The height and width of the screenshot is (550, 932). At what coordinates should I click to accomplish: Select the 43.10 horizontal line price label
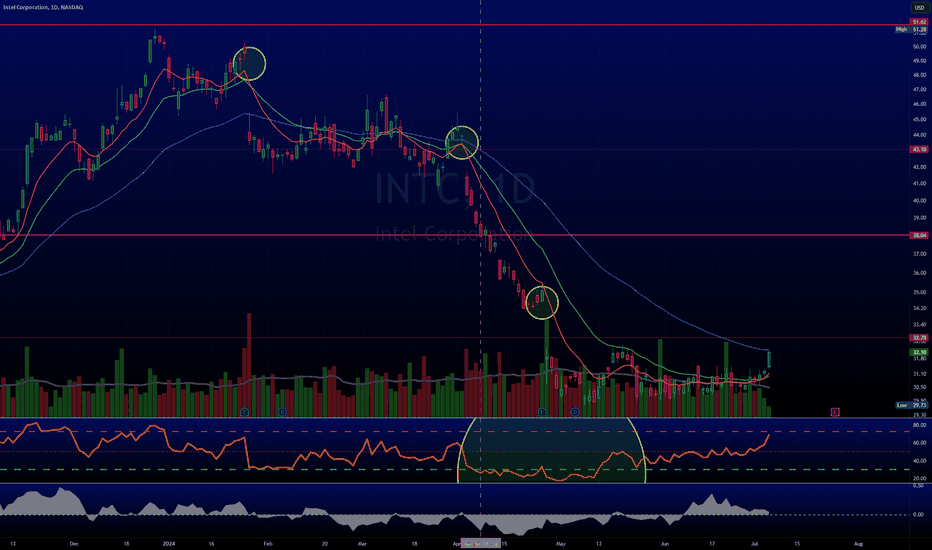click(x=919, y=149)
